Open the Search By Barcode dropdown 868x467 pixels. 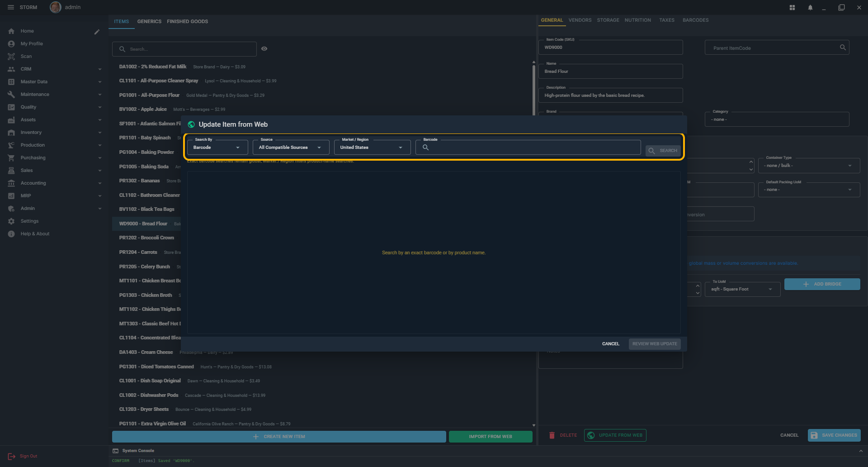(x=217, y=148)
